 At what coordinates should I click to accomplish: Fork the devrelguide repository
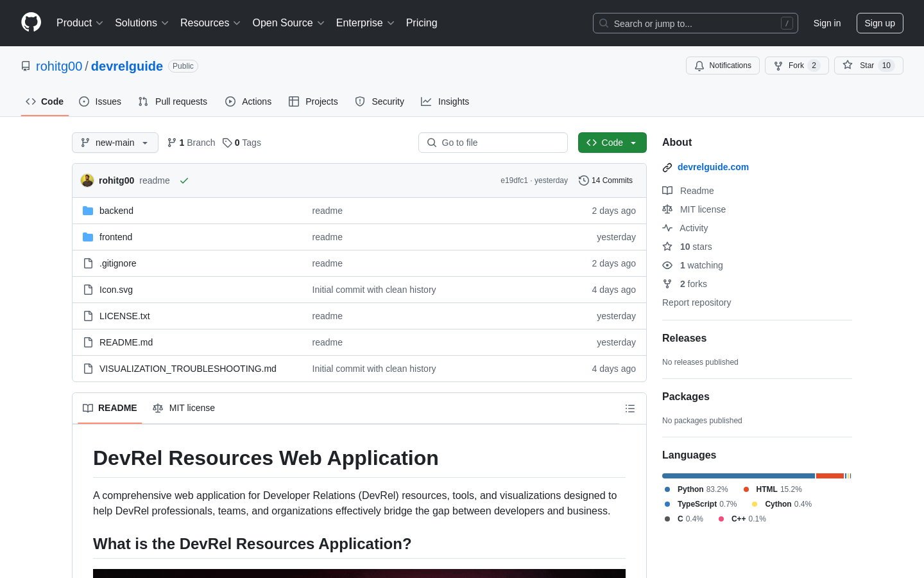796,66
